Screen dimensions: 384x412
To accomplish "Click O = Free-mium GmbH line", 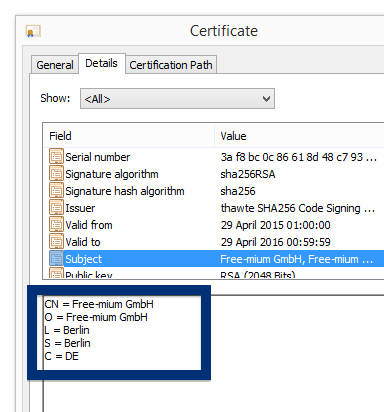I will [96, 317].
